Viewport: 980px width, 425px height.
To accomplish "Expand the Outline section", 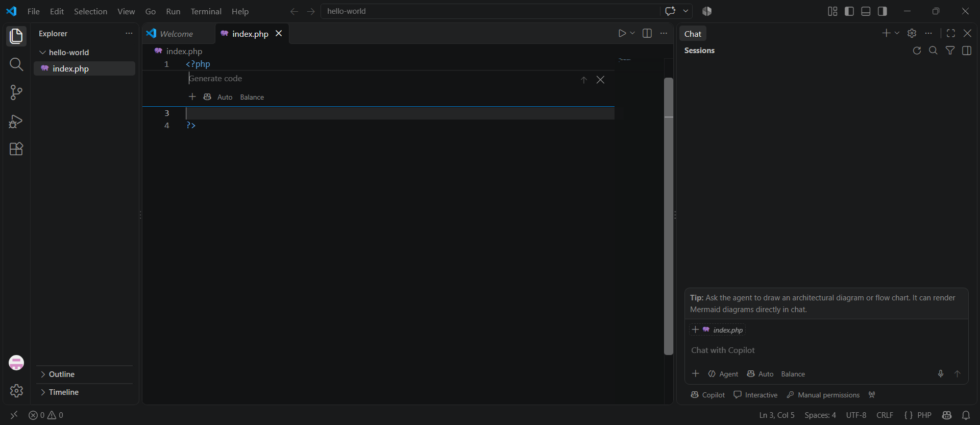I will (x=84, y=374).
